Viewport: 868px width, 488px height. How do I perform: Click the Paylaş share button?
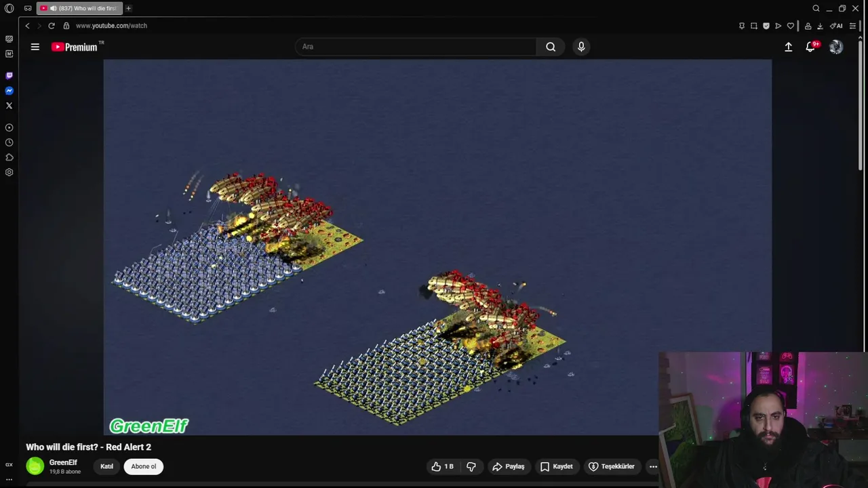click(x=509, y=466)
